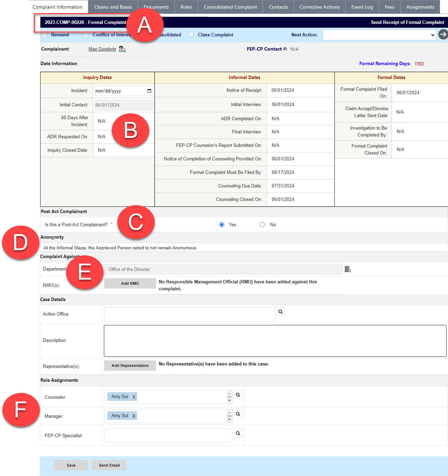Toggle the Remand checkbox
This screenshot has width=448, height=476.
coord(45,35)
